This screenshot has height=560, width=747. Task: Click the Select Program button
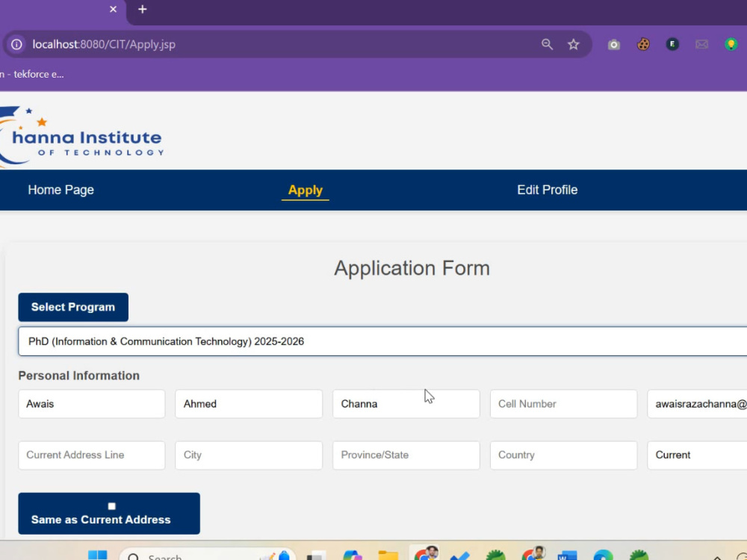click(73, 307)
